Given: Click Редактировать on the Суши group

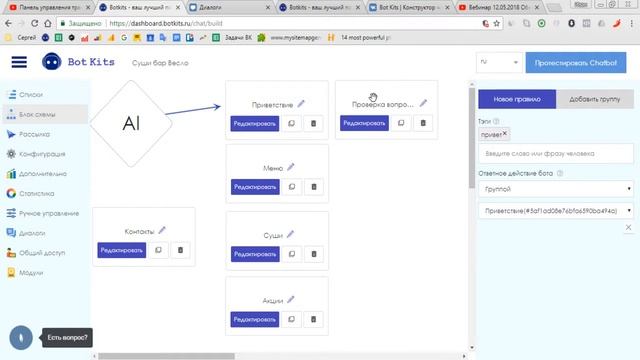Looking at the screenshot, I should pos(255,254).
